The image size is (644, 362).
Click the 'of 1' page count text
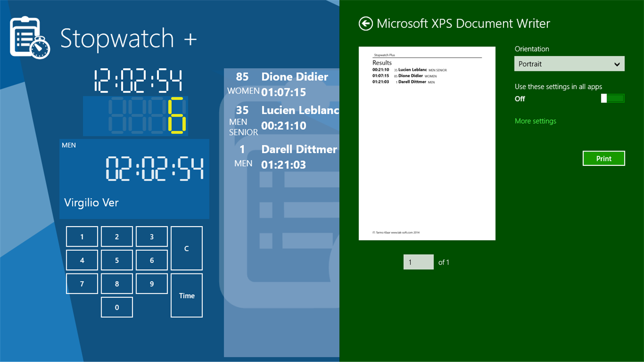[444, 262]
